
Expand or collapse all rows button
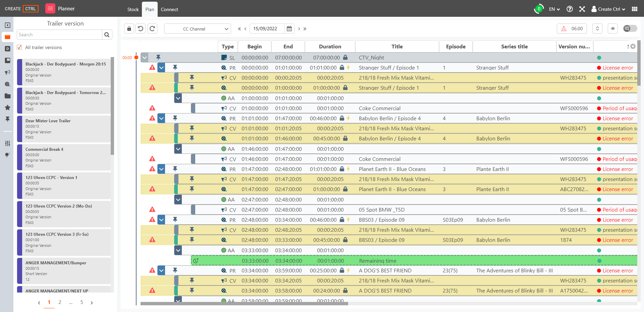click(x=597, y=29)
